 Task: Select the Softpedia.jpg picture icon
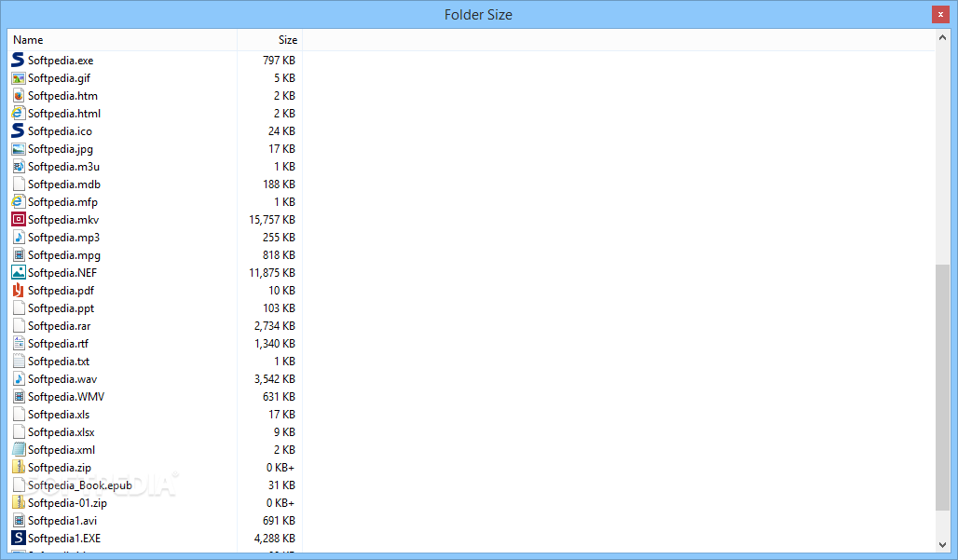pos(19,149)
